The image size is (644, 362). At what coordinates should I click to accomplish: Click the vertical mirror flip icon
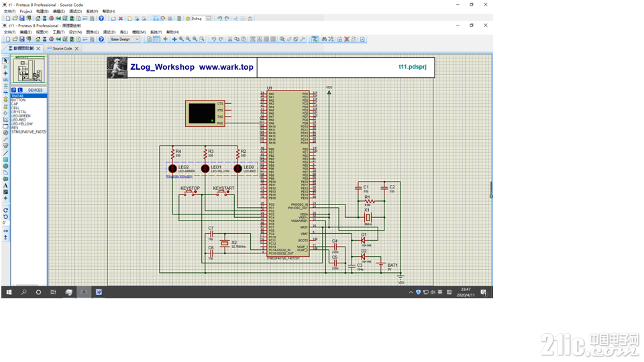(5, 237)
